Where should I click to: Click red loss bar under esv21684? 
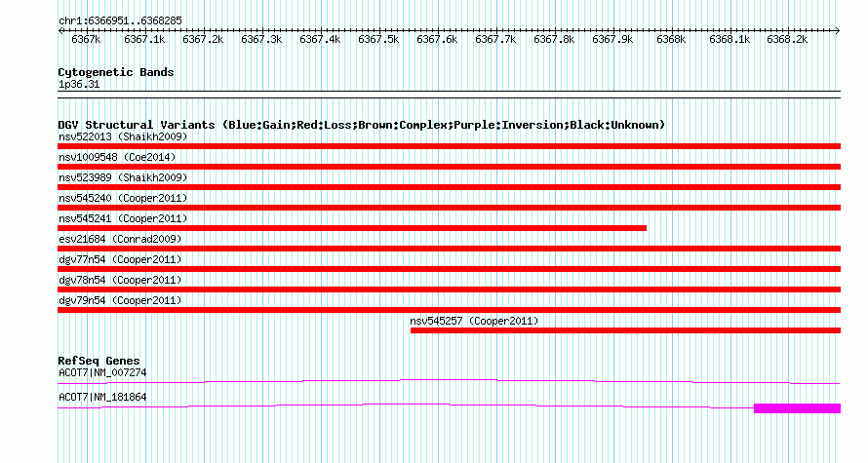point(449,249)
